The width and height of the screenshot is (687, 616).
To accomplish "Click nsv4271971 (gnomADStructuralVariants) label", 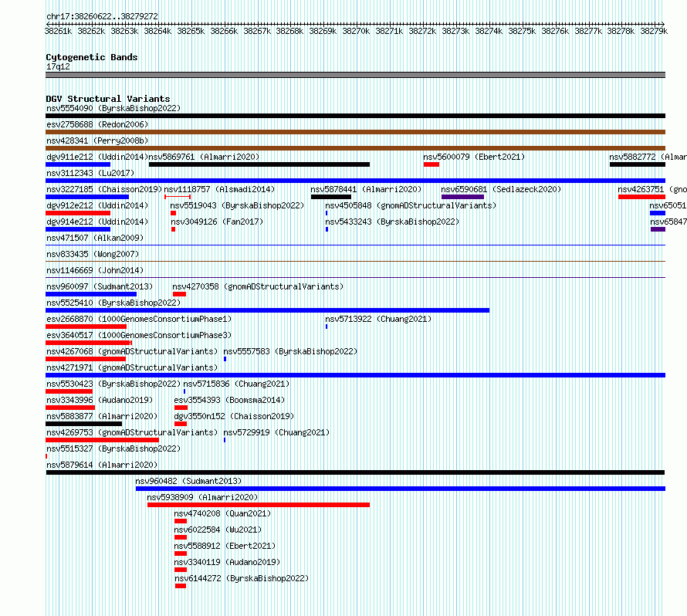I will point(132,367).
